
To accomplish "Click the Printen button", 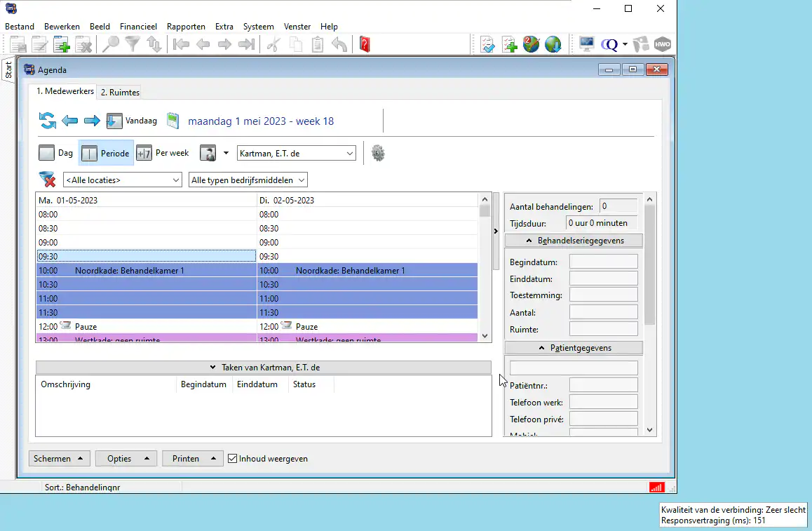I will pos(193,459).
